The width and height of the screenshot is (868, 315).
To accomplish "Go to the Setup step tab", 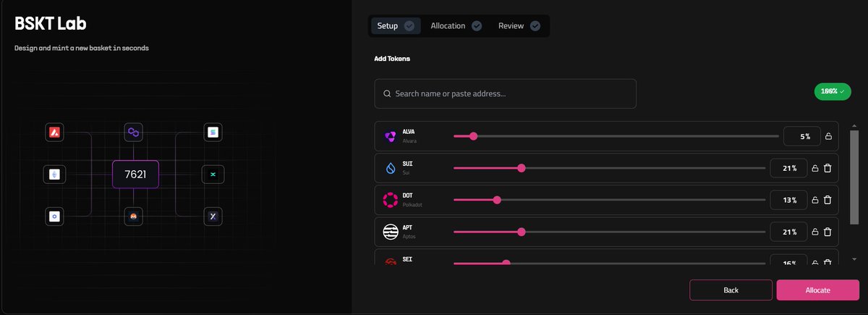I will click(x=396, y=26).
